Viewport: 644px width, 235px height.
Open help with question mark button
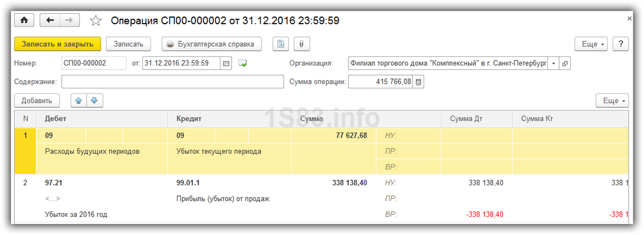click(620, 44)
